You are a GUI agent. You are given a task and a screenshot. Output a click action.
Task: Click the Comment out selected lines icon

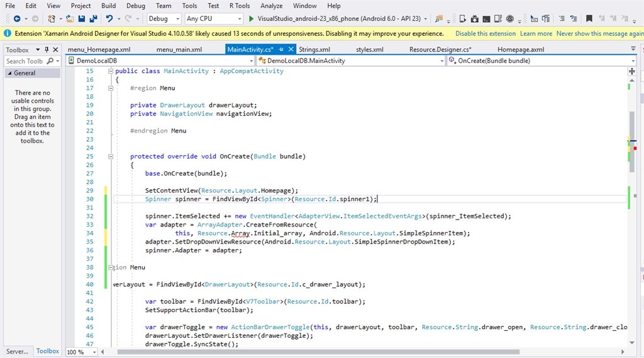pos(562,18)
